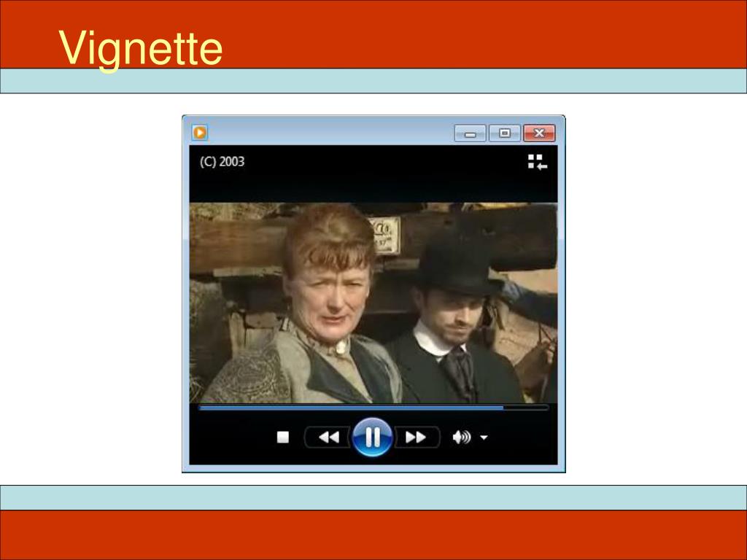Mute the speaker volume icon
Image resolution: width=747 pixels, height=560 pixels.
pos(461,437)
